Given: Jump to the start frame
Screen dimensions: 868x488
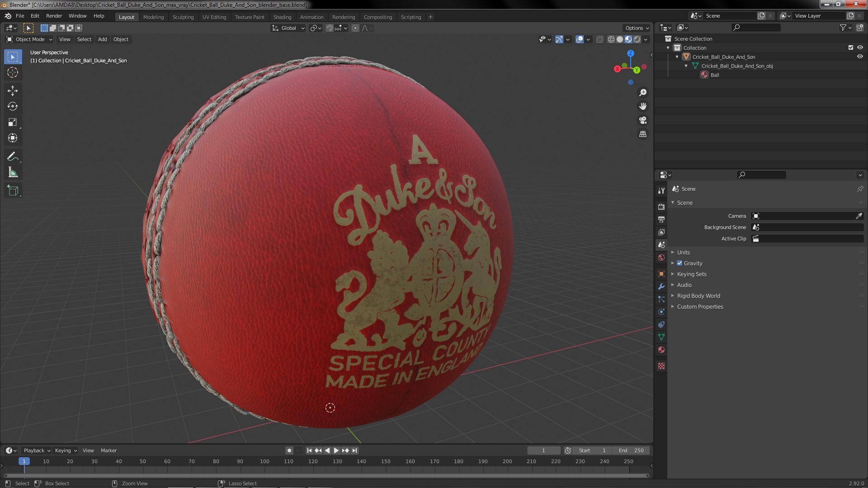Looking at the screenshot, I should point(309,450).
